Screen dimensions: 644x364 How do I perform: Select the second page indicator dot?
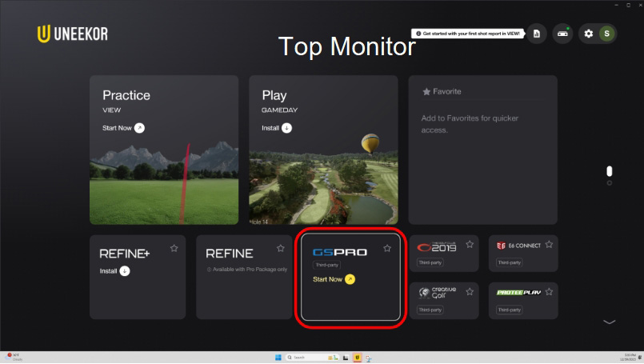click(x=610, y=183)
